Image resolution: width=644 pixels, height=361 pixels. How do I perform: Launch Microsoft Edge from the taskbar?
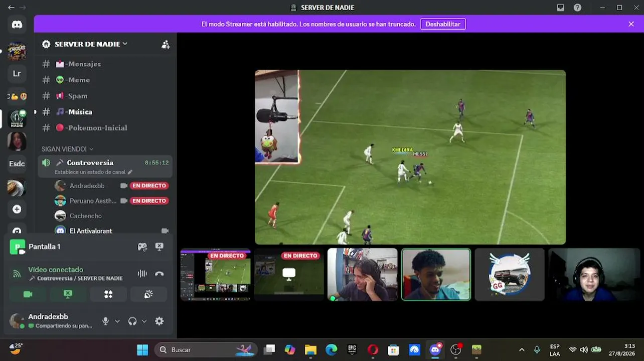(332, 349)
